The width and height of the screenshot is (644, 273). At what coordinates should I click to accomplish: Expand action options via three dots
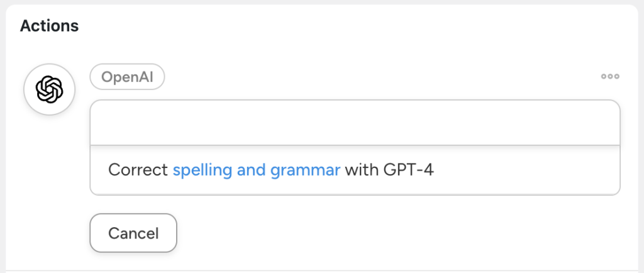coord(609,77)
